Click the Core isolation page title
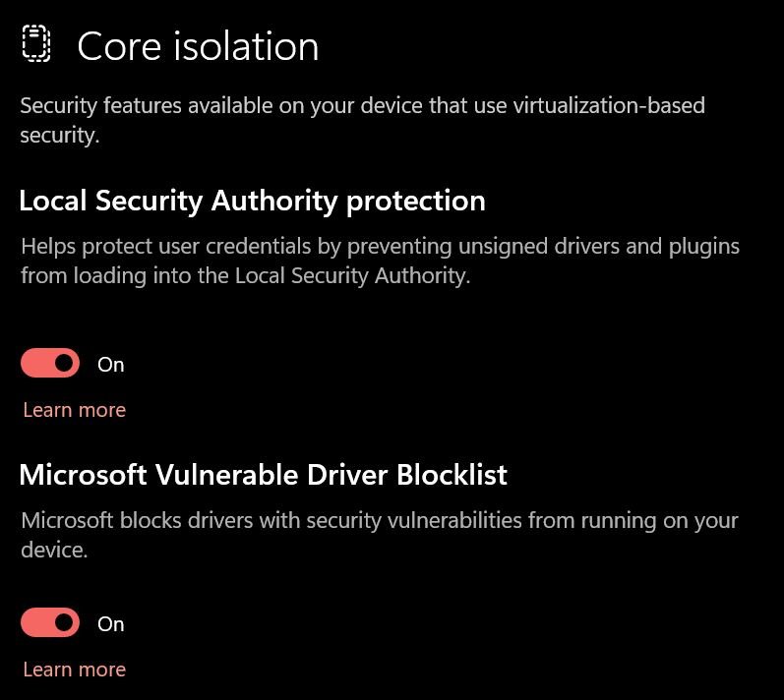The width and height of the screenshot is (784, 700). point(198,46)
